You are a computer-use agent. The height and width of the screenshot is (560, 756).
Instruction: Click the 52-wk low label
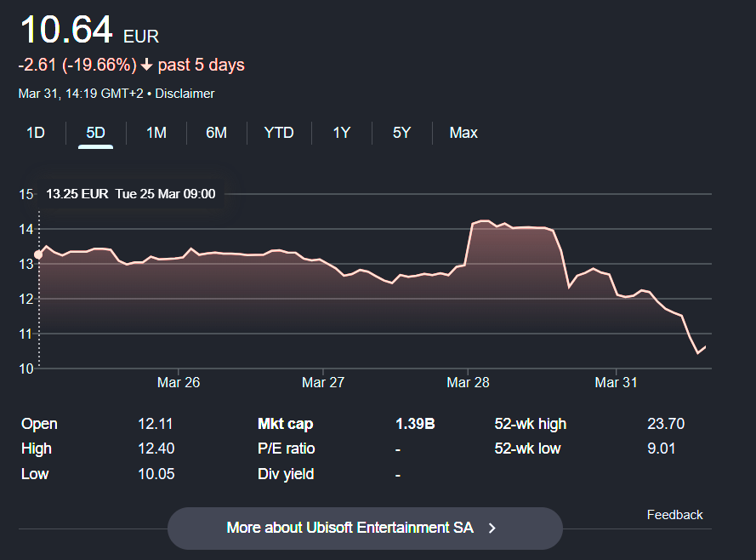(527, 449)
